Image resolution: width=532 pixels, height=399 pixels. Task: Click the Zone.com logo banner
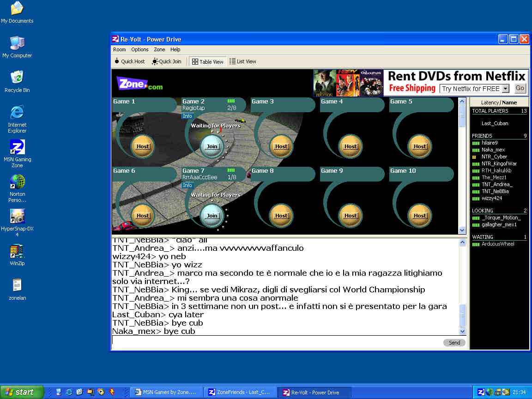coord(139,83)
